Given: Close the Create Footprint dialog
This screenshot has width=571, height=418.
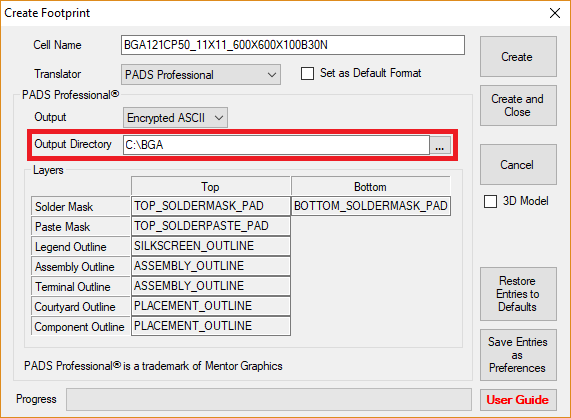Looking at the screenshot, I should click(555, 13).
